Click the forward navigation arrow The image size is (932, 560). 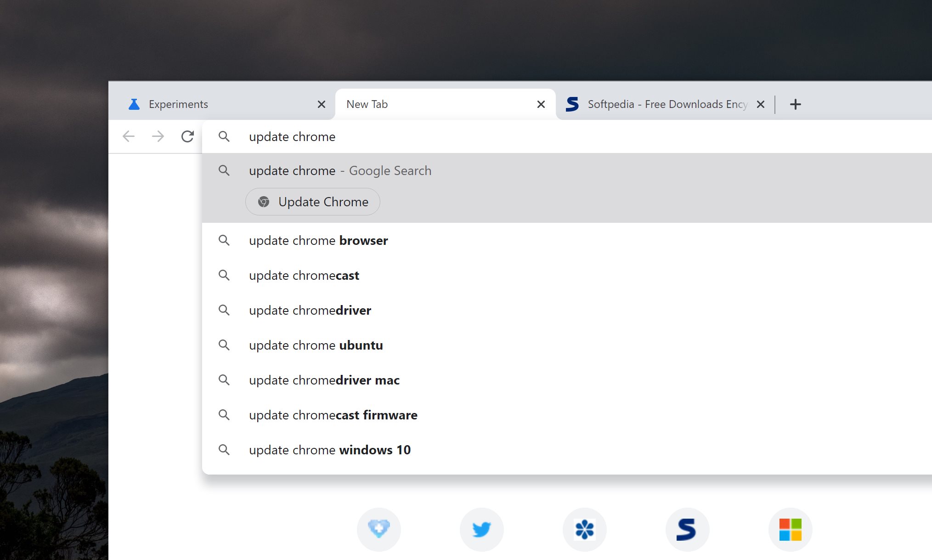pos(158,136)
